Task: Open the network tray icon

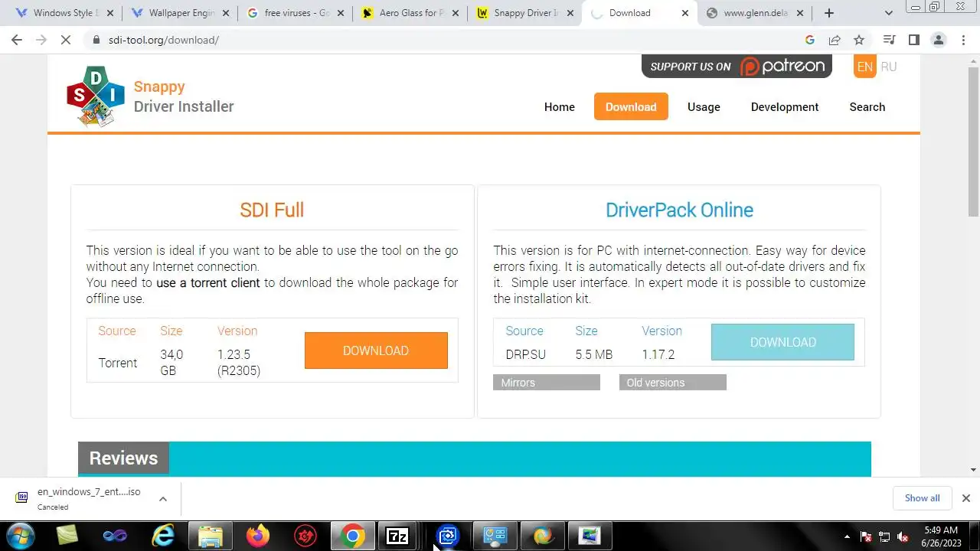Action: 884,536
